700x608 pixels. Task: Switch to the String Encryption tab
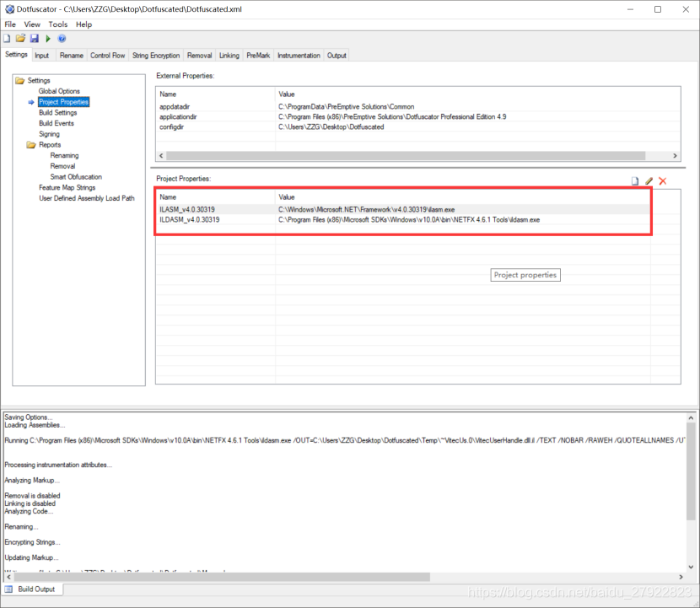click(156, 56)
